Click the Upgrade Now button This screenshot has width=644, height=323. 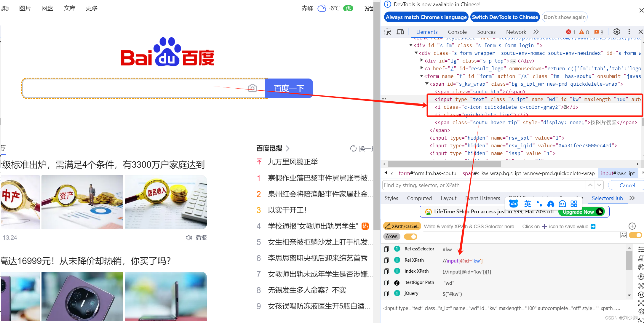(581, 212)
